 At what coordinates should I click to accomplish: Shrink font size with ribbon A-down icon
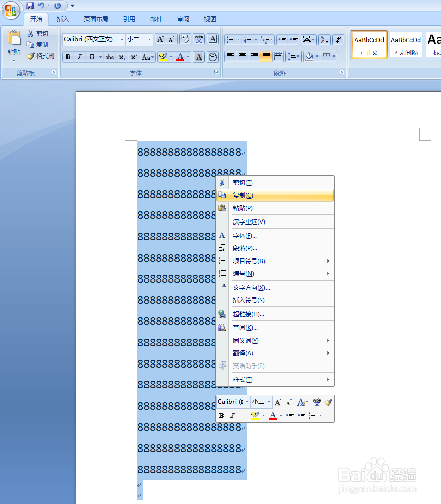click(x=171, y=39)
